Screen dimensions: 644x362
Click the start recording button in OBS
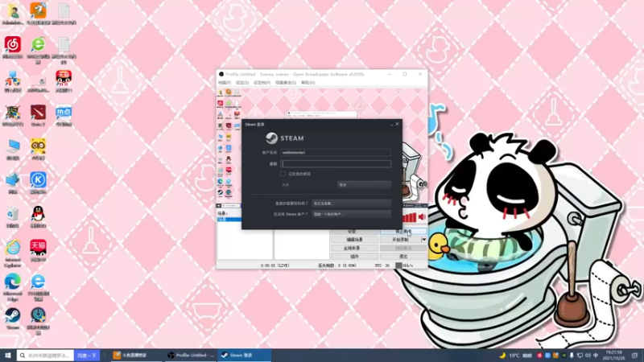click(x=400, y=240)
